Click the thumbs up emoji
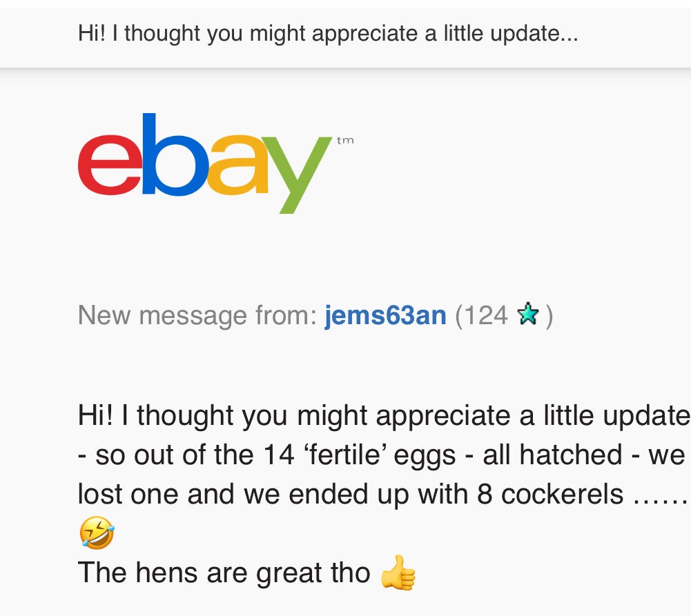691x616 pixels. [x=398, y=574]
